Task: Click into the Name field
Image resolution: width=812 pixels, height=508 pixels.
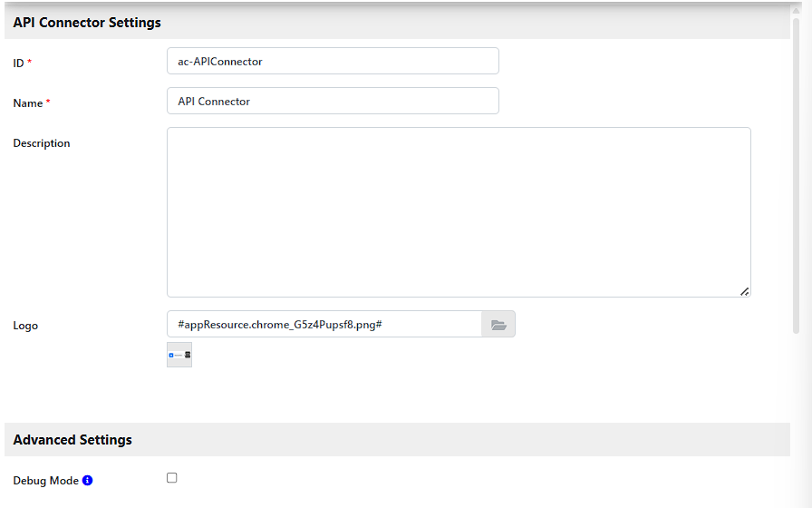Action: click(x=333, y=102)
